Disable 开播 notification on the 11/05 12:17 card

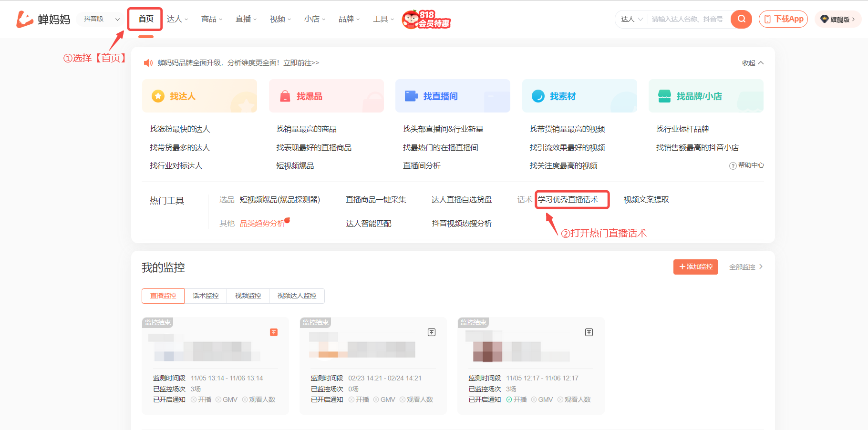517,399
